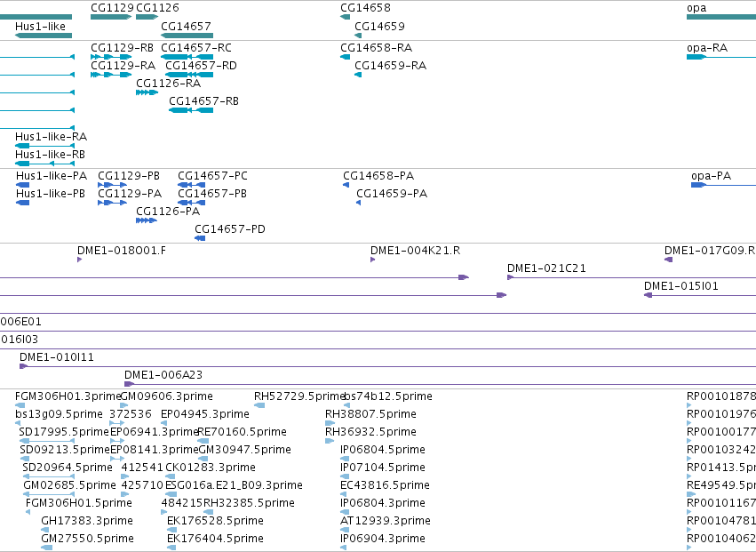
Task: Select the RH38807.5prime EST label
Action: coord(370,414)
